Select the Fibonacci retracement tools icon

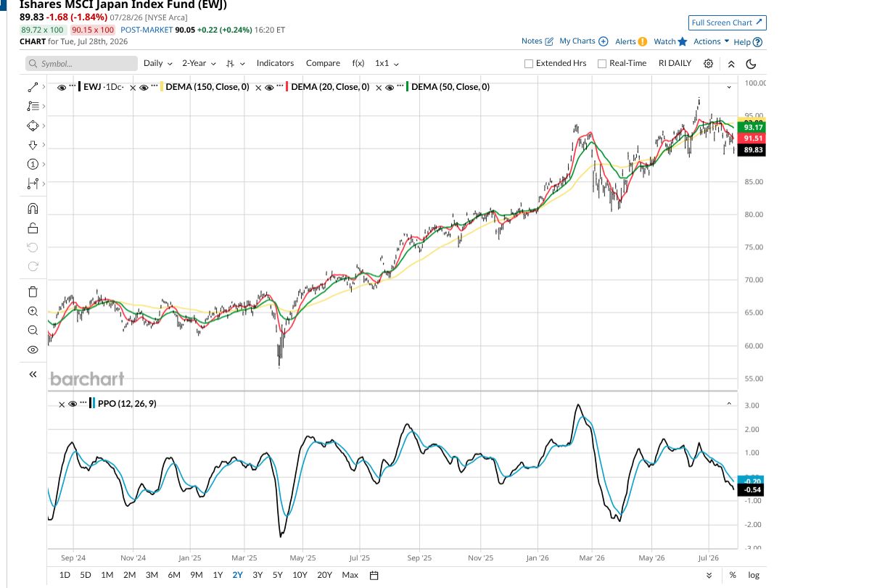click(33, 107)
